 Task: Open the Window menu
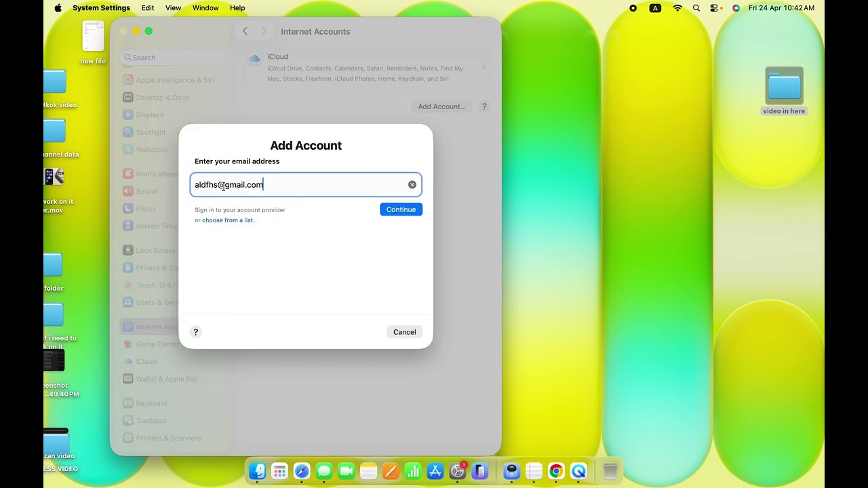click(205, 8)
